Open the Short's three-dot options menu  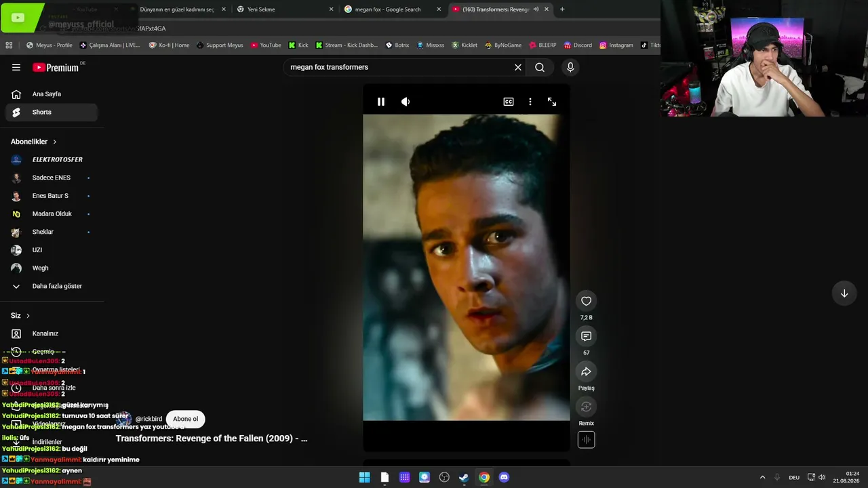pyautogui.click(x=530, y=102)
